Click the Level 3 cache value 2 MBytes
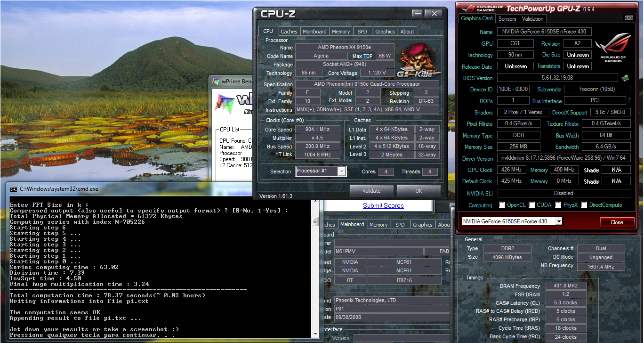This screenshot has width=644, height=343. click(392, 155)
